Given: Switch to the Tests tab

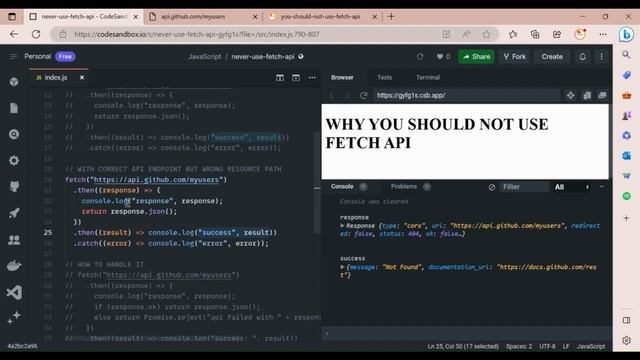Looking at the screenshot, I should [384, 77].
